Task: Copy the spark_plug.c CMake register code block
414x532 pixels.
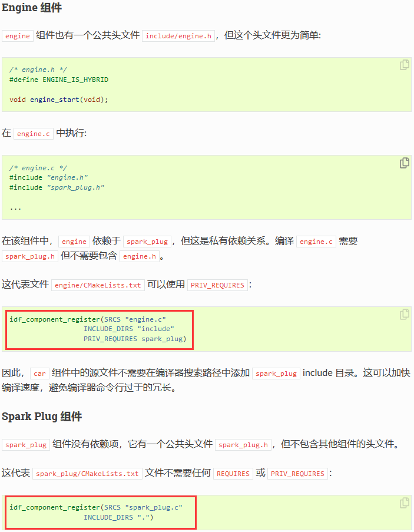Action: click(x=404, y=503)
